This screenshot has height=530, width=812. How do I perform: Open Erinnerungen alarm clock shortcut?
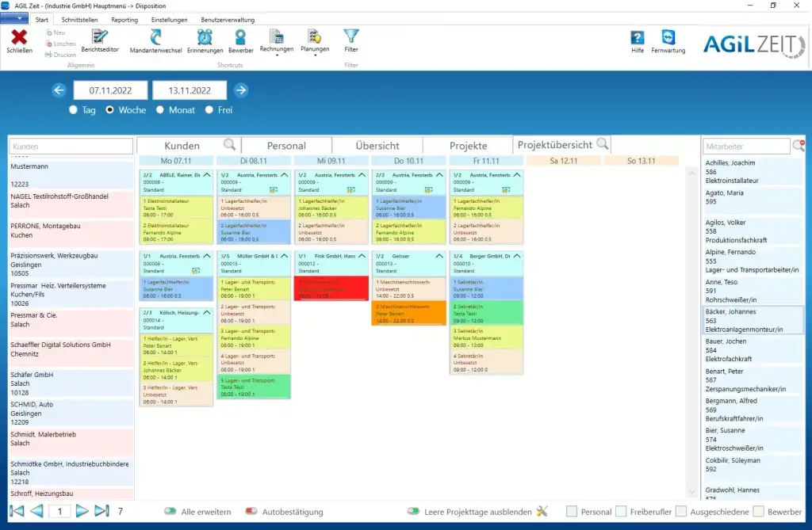pyautogui.click(x=205, y=36)
